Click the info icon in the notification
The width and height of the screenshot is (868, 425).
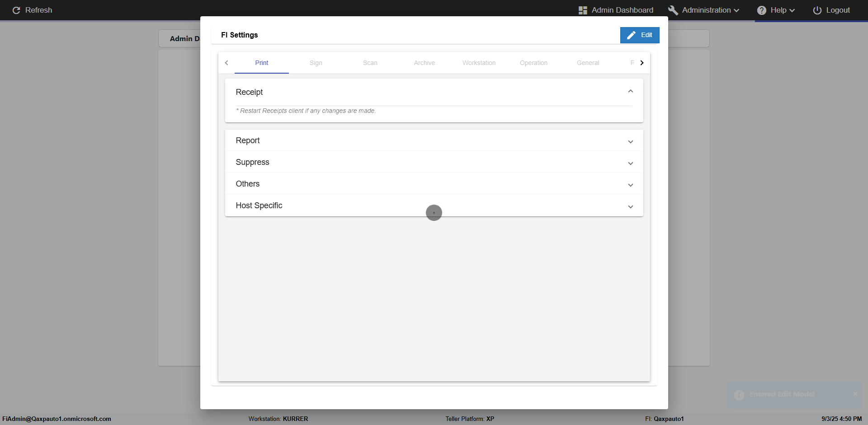point(739,395)
